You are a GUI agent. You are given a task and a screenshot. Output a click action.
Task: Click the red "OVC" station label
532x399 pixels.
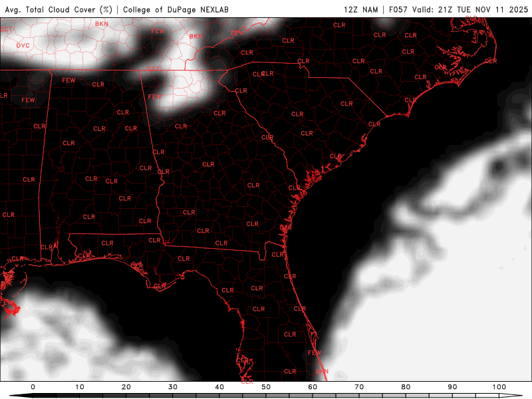point(23,45)
